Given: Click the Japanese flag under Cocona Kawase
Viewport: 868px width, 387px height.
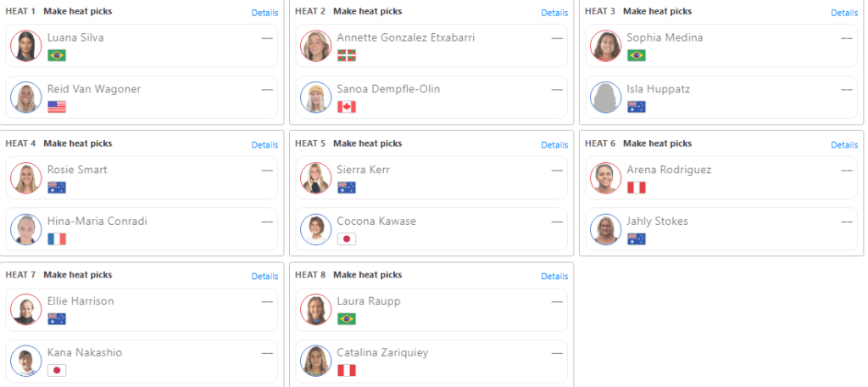Looking at the screenshot, I should tap(347, 239).
